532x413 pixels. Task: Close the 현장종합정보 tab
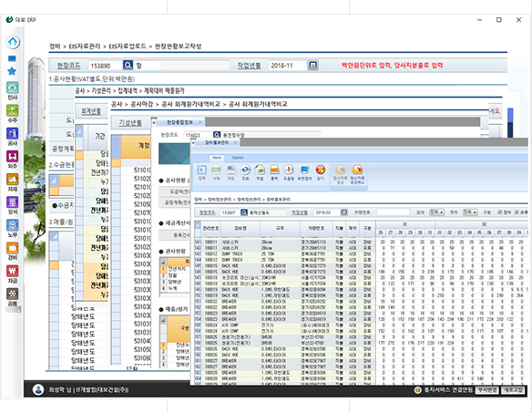[x=200, y=122]
